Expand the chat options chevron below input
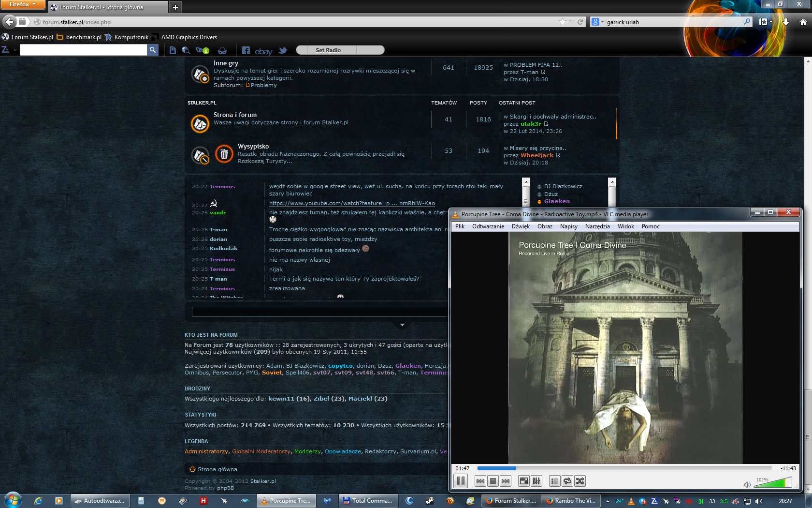The width and height of the screenshot is (812, 508). (x=402, y=325)
